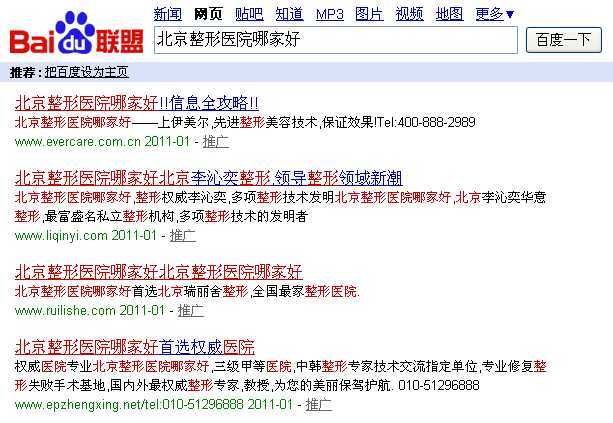The image size is (613, 423).
Task: Open result 北京整形医院哪家好首选权威医院
Action: 134,347
